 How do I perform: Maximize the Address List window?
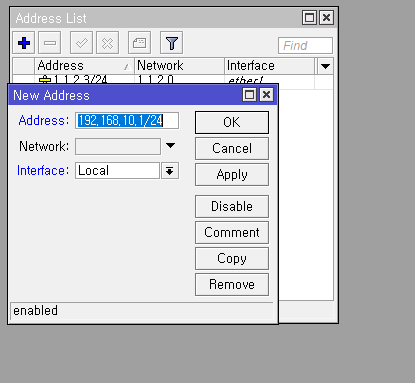coord(309,17)
